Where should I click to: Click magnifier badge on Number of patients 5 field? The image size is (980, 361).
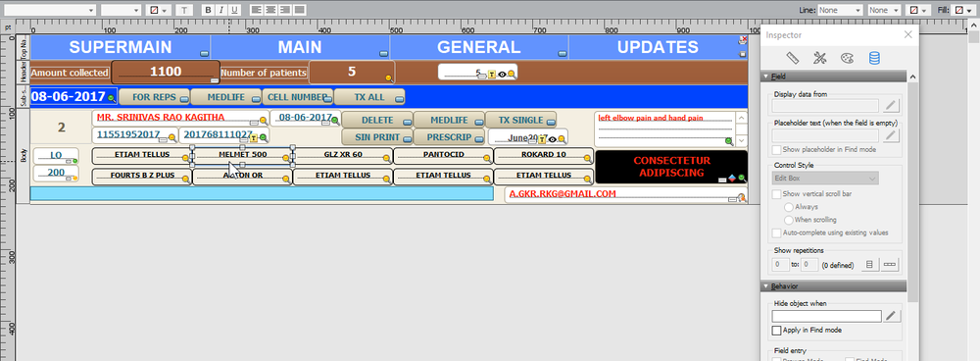click(389, 78)
